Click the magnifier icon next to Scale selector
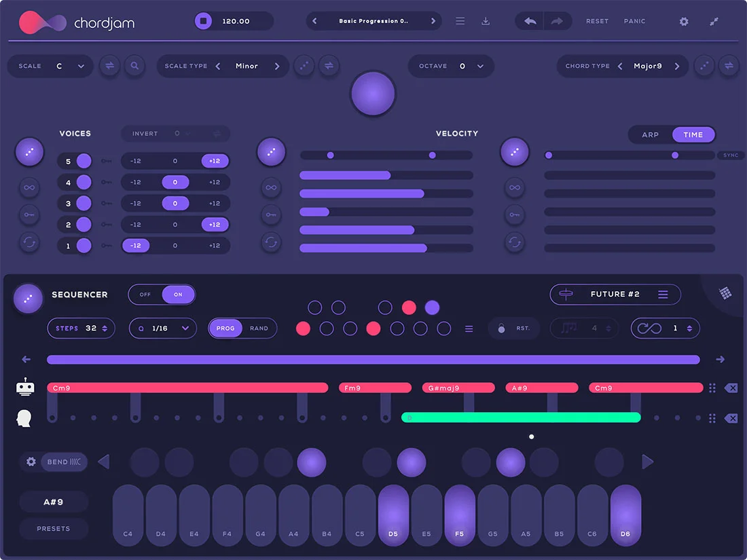 point(134,66)
